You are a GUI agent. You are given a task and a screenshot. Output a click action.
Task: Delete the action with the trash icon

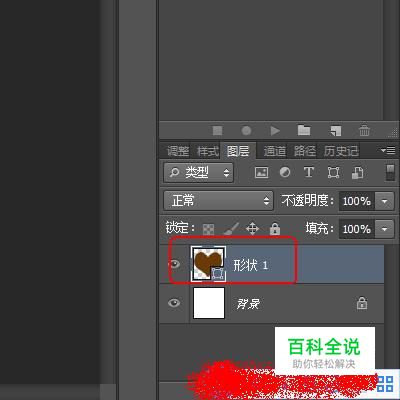[364, 131]
